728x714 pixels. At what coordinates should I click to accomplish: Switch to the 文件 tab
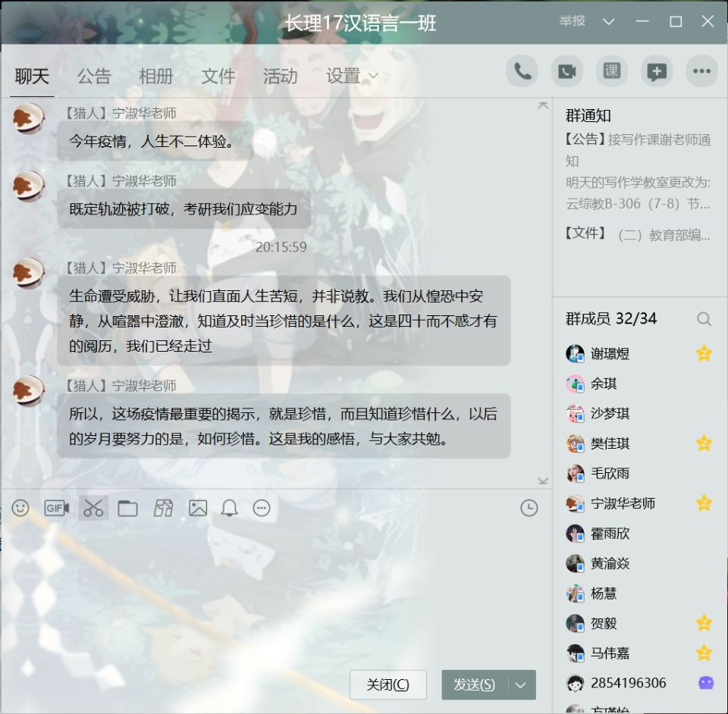(218, 77)
